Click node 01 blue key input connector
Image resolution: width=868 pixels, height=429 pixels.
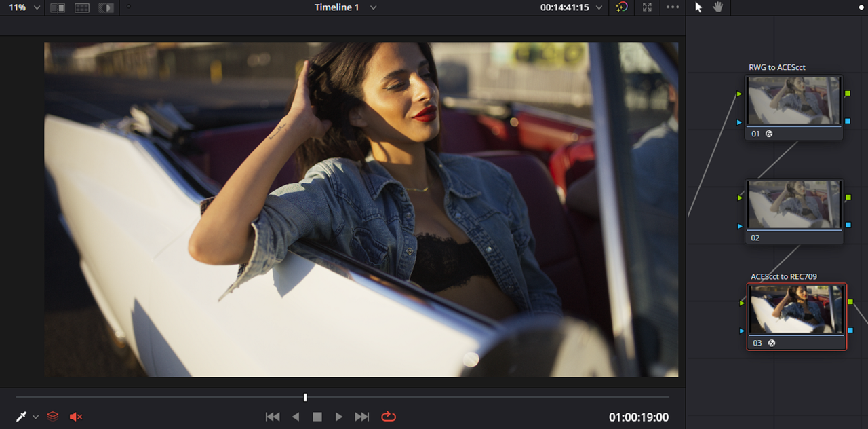coord(740,122)
